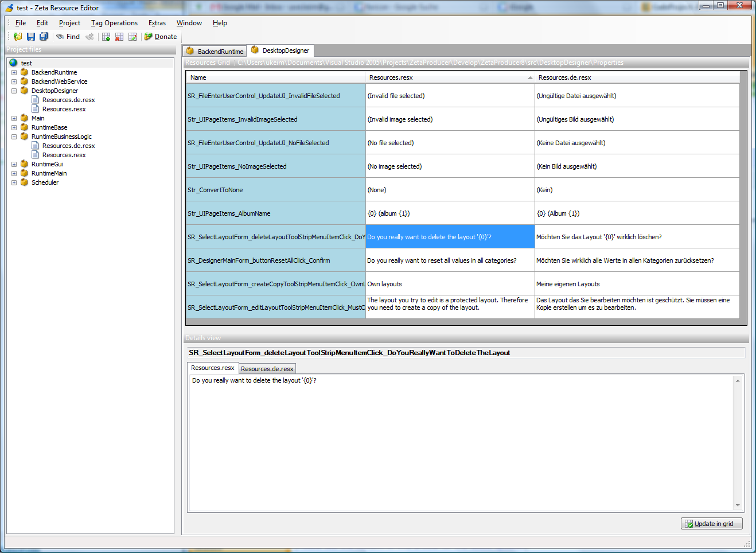
Task: Select Resources.resx under DesktopDesigner in tree
Action: click(64, 109)
